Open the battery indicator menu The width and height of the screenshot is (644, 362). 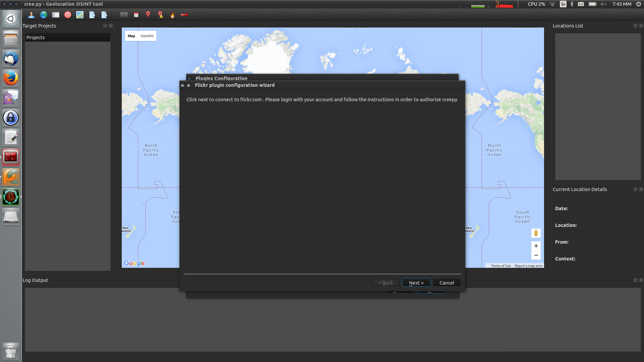coord(593,4)
